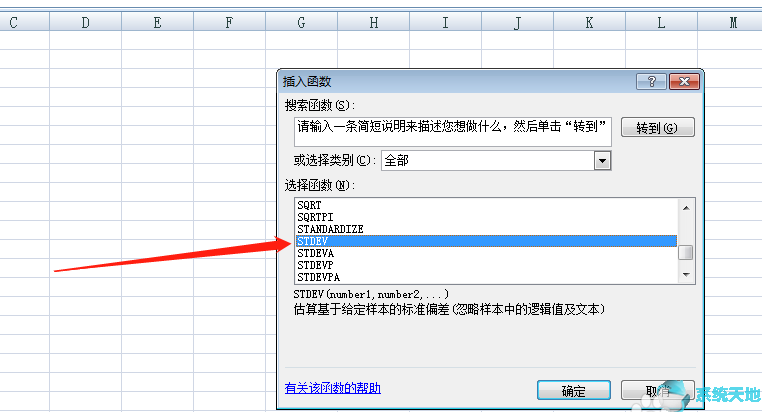Select column C header

[x=24, y=22]
